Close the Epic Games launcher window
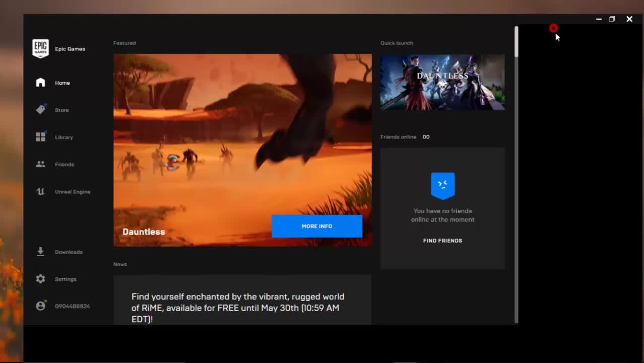Screen dimensions: 644x363 tap(629, 19)
